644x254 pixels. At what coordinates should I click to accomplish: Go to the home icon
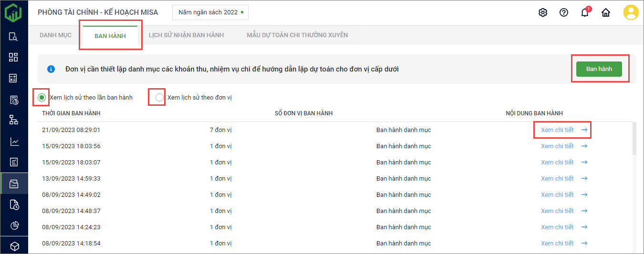(x=606, y=13)
